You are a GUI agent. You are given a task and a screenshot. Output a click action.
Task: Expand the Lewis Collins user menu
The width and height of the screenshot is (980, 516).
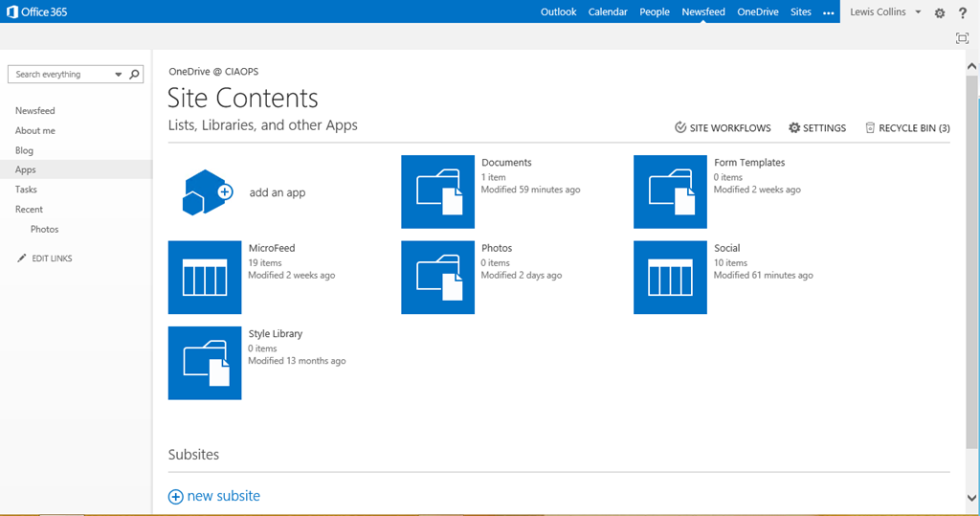[918, 12]
